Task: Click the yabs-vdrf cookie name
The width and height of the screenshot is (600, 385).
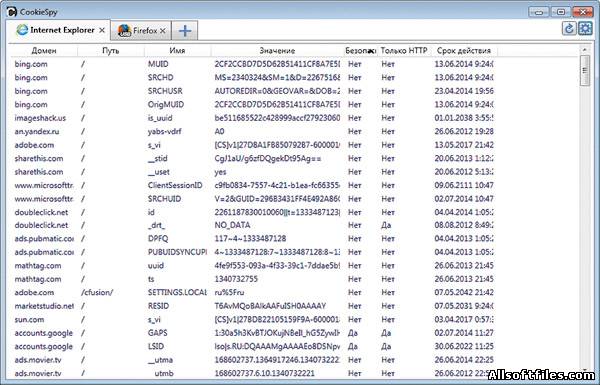Action: click(165, 131)
